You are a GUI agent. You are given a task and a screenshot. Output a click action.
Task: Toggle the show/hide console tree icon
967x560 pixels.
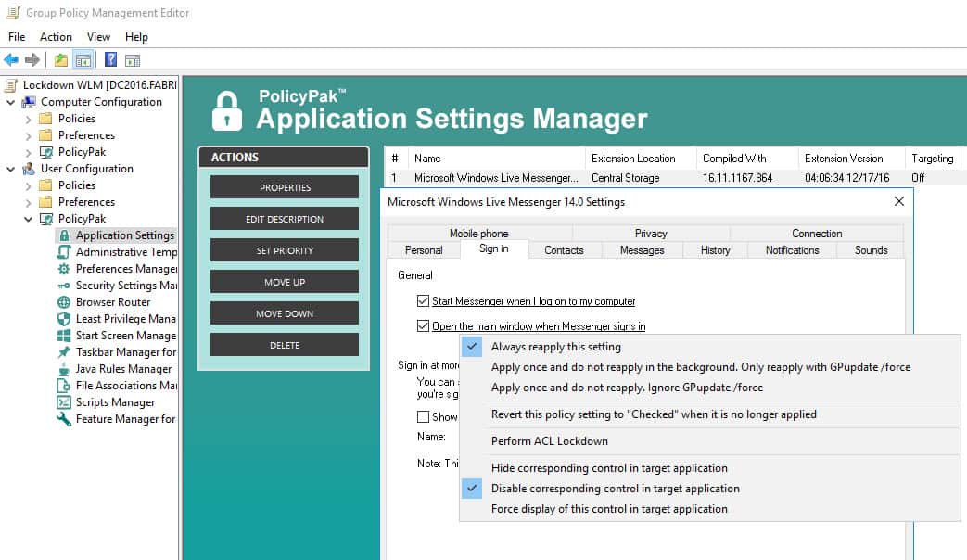83,60
